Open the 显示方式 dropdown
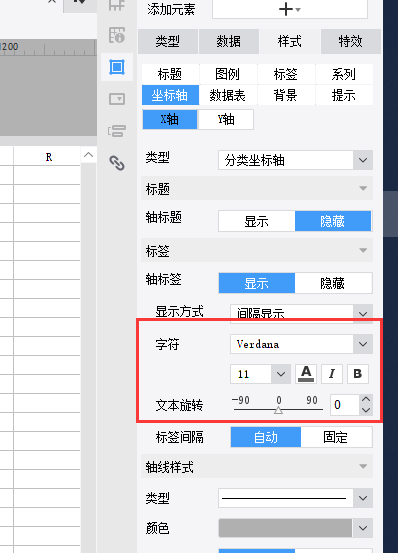398x553 pixels. point(301,313)
